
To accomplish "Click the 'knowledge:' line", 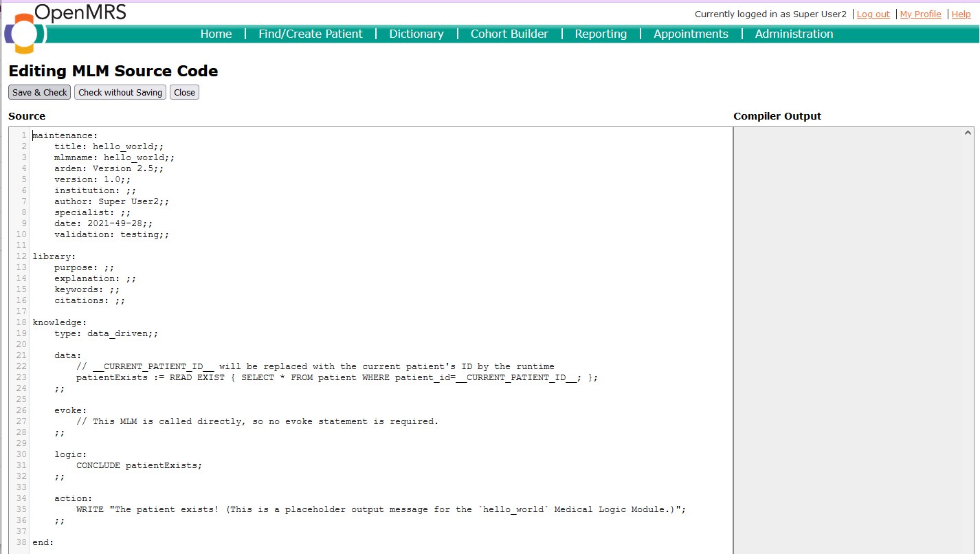I will tap(60, 322).
